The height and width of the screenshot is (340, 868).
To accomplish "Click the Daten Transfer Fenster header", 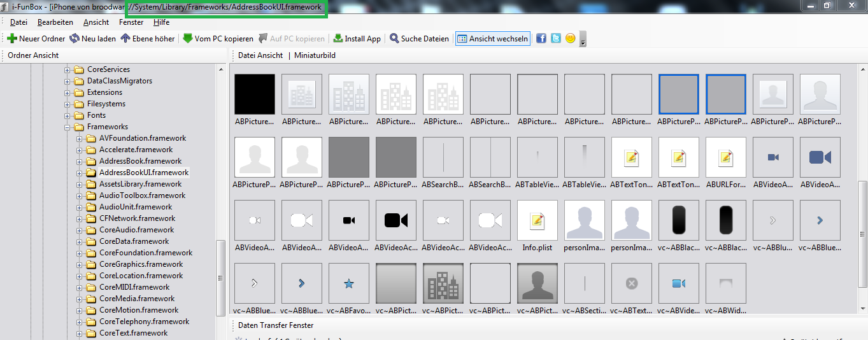I will tap(276, 325).
